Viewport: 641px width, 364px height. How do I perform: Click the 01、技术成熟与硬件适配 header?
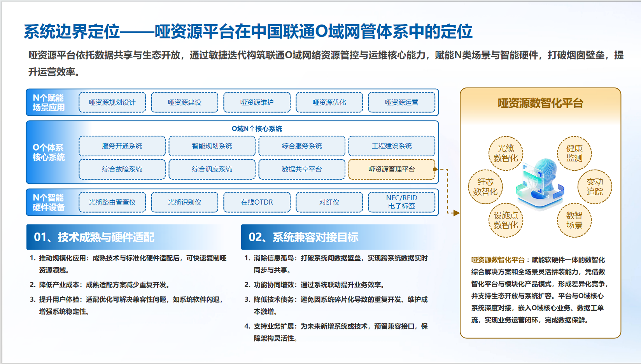(94, 237)
